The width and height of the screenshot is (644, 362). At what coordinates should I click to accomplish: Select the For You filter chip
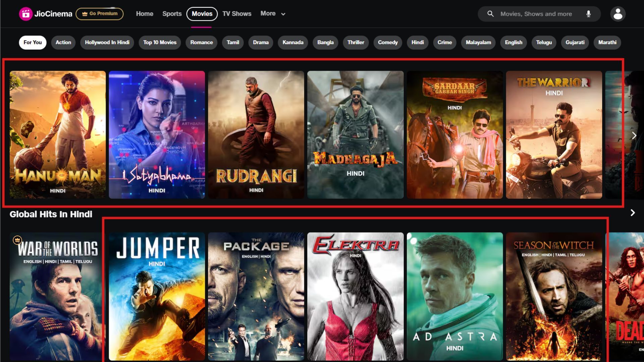[x=33, y=43]
